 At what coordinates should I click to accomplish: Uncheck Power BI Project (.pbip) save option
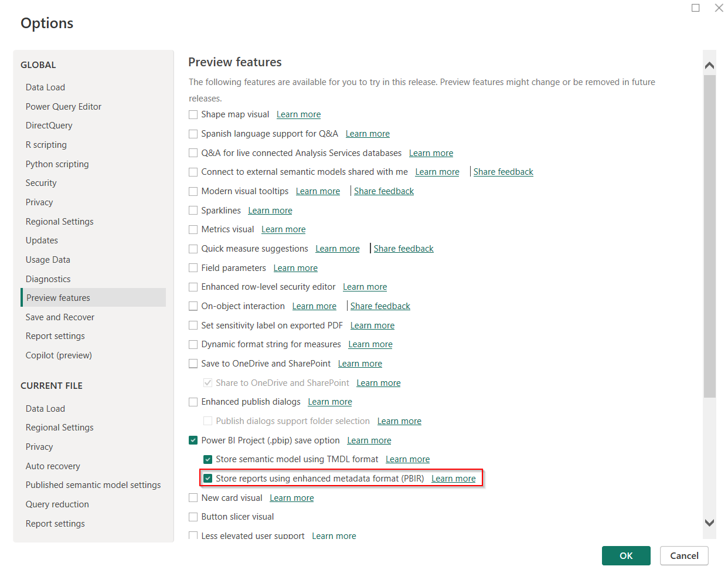[193, 440]
